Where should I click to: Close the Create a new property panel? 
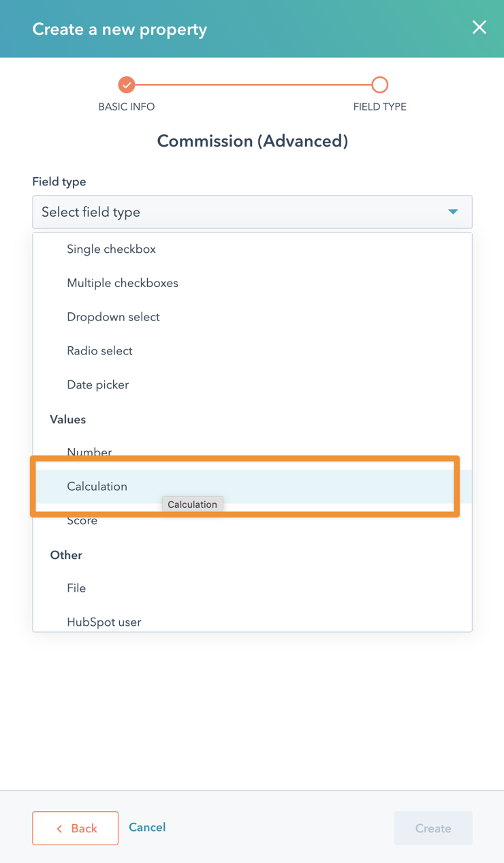click(x=479, y=27)
